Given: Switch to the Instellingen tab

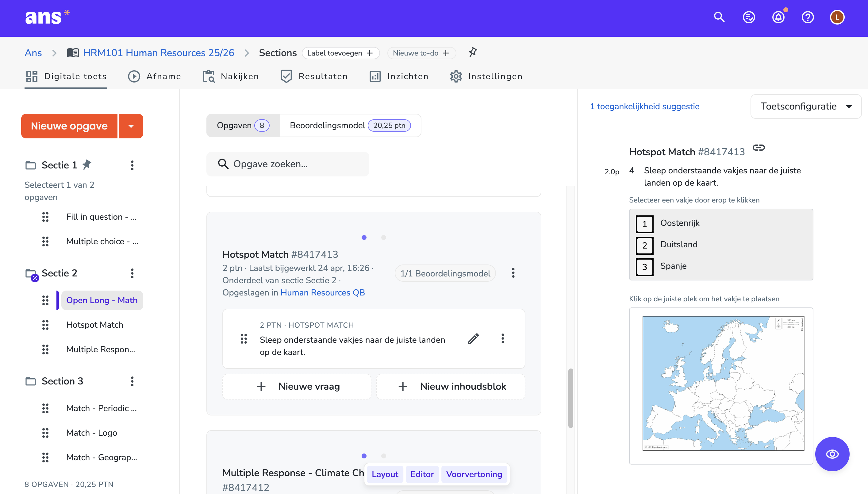Looking at the screenshot, I should (486, 76).
